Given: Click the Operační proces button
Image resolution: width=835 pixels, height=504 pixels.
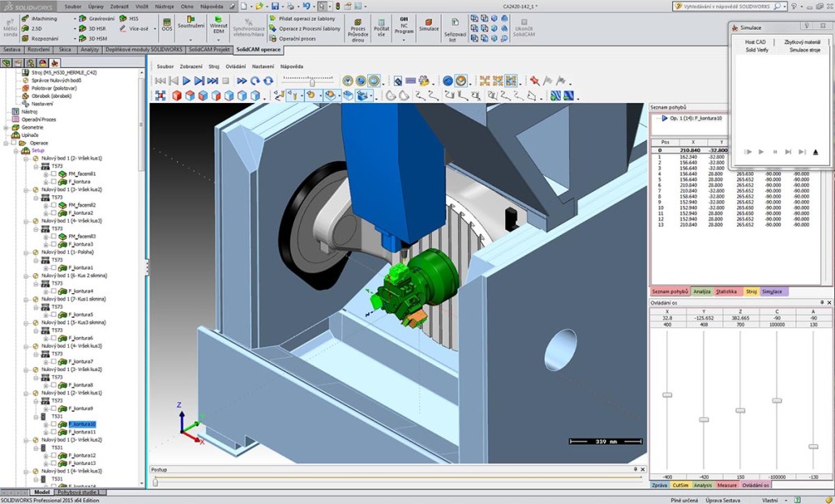Looking at the screenshot, I should pos(293,39).
